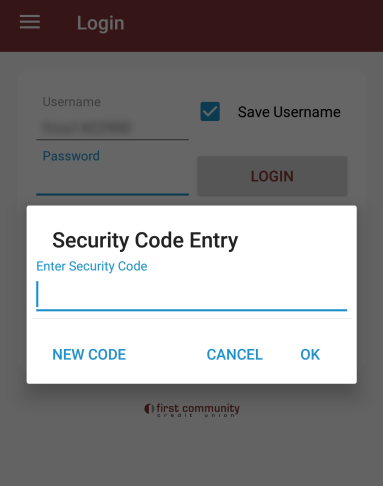The width and height of the screenshot is (383, 486).
Task: Click the Enter Security Code label
Action: (92, 266)
